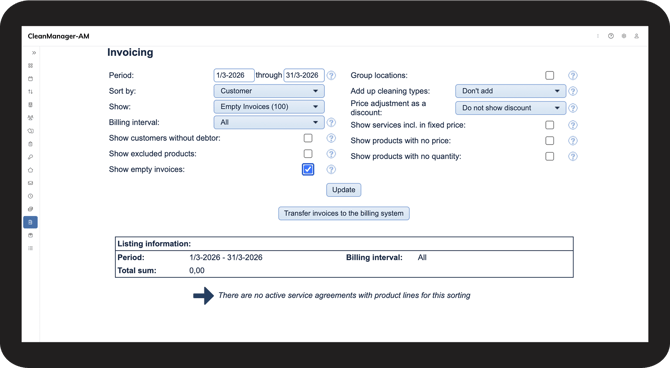This screenshot has height=368, width=670.
Task: Click the user profile icon top right
Action: [x=636, y=36]
